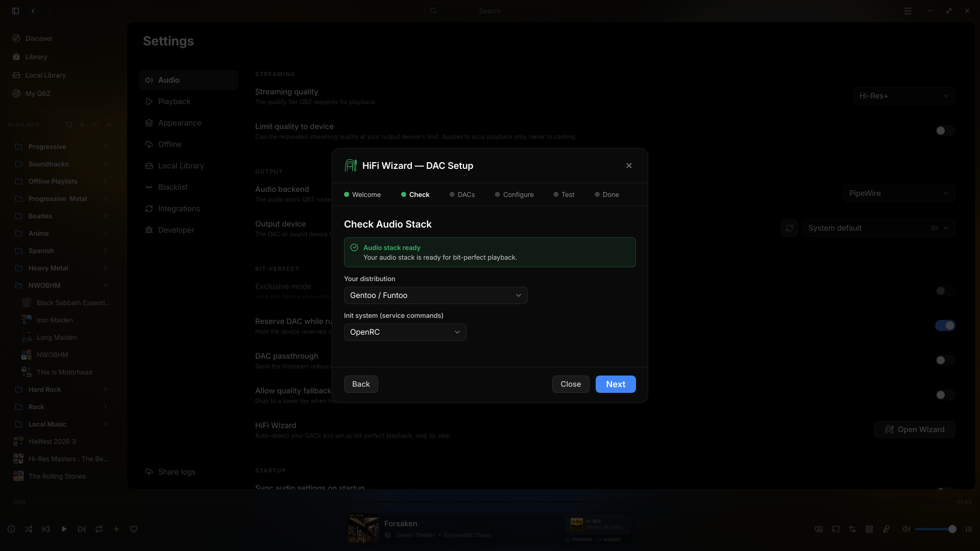Viewport: 980px width, 551px height.
Task: Go to Library in sidebar
Action: [x=30, y=57]
